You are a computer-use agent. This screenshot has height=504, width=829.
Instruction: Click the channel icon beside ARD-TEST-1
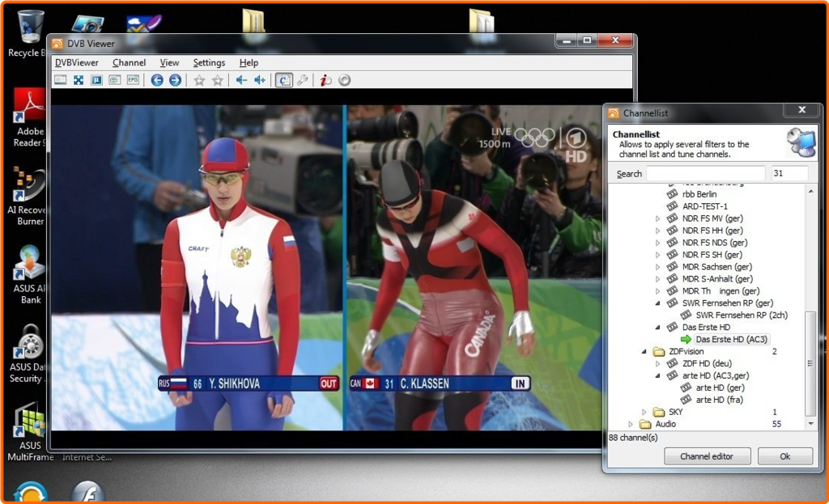coord(672,206)
